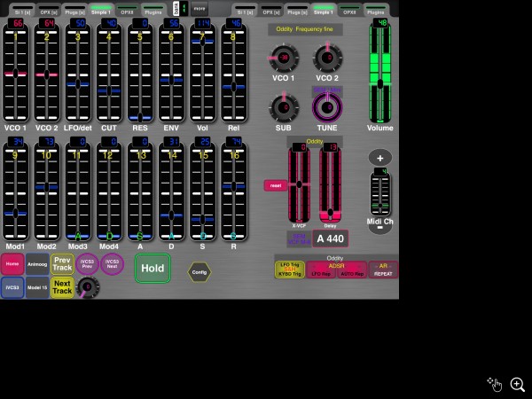This screenshot has width=532, height=399.
Task: Click the pan hand icon at bottom right
Action: (495, 385)
